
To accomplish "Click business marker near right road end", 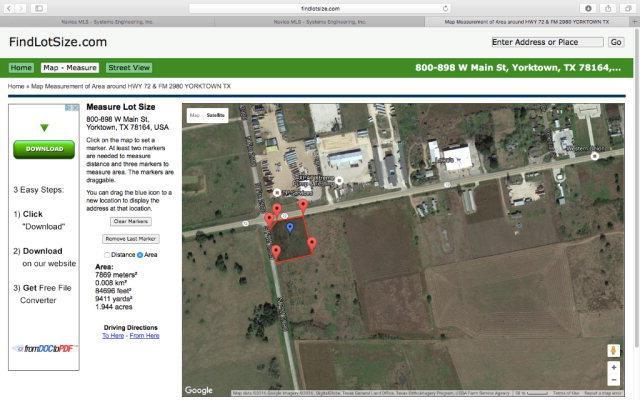I will pyautogui.click(x=595, y=156).
